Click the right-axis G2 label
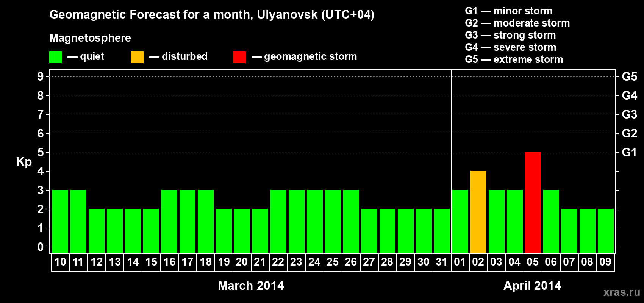 [630, 133]
